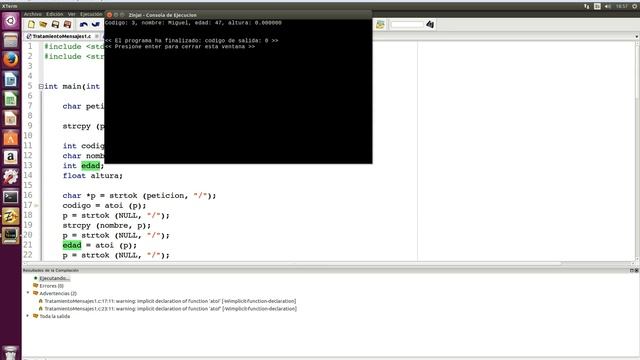Open the Edición menu
This screenshot has width=640, height=360.
tap(55, 14)
